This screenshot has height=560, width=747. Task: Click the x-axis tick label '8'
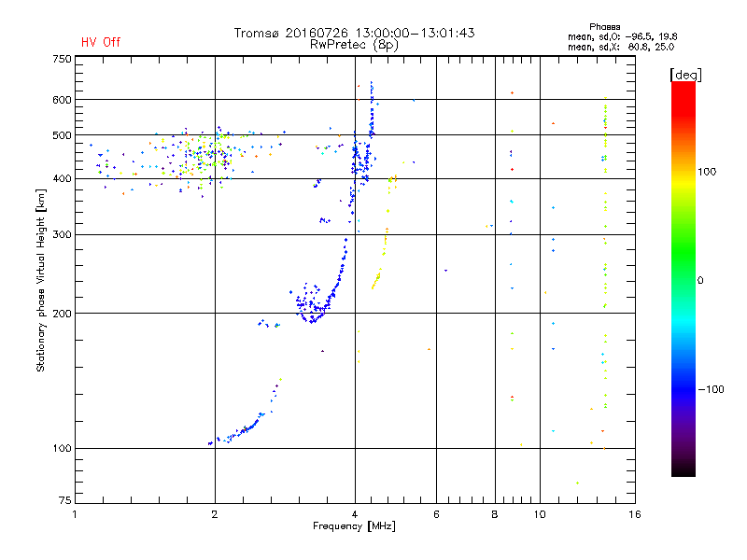(x=495, y=514)
